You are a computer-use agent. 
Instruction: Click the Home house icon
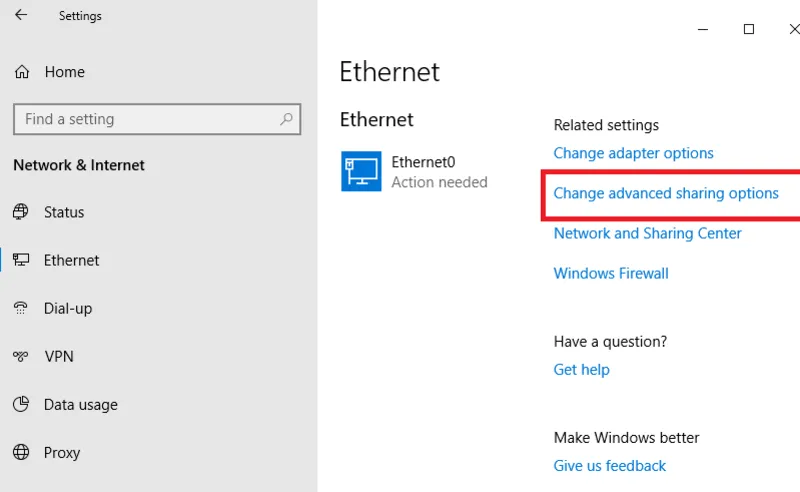pos(22,72)
